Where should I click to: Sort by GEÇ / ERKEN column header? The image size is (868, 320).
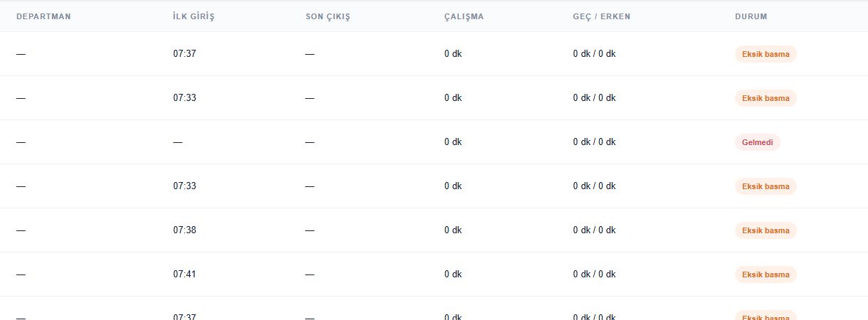pyautogui.click(x=601, y=16)
